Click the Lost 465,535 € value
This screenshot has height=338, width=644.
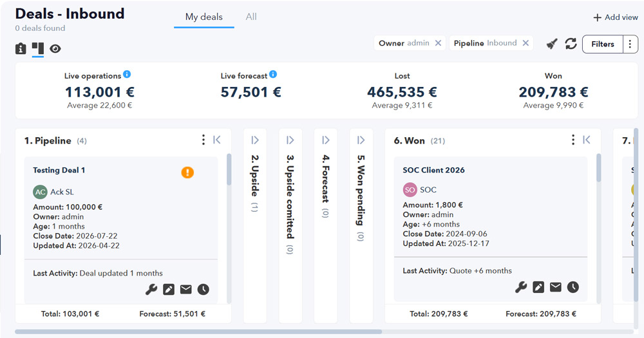(x=402, y=92)
